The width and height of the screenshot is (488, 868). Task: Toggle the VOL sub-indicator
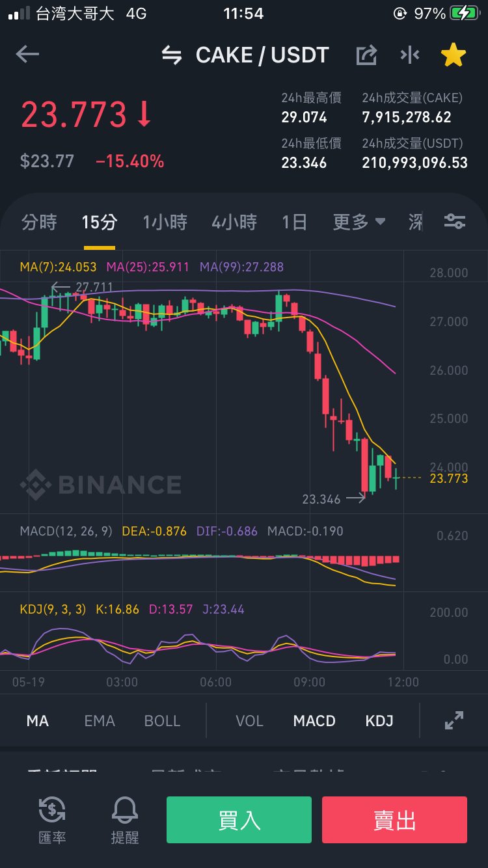coord(249,721)
